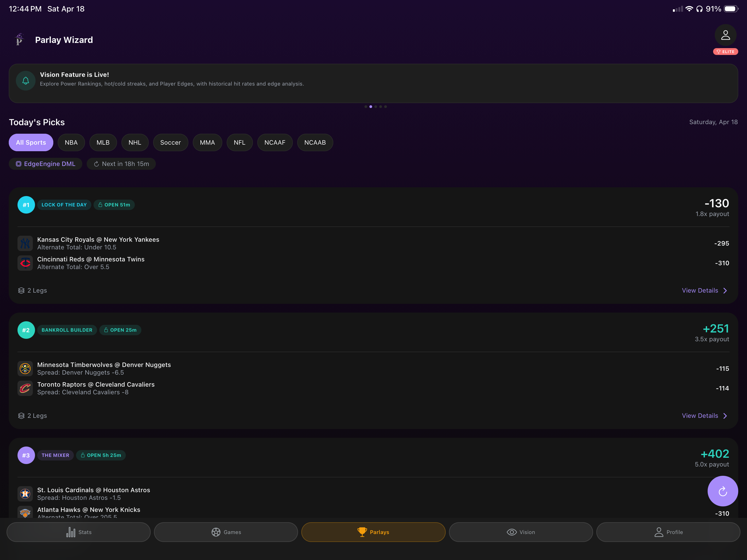Tap the +251 parlay odds
This screenshot has height=560, width=747.
pos(716,329)
